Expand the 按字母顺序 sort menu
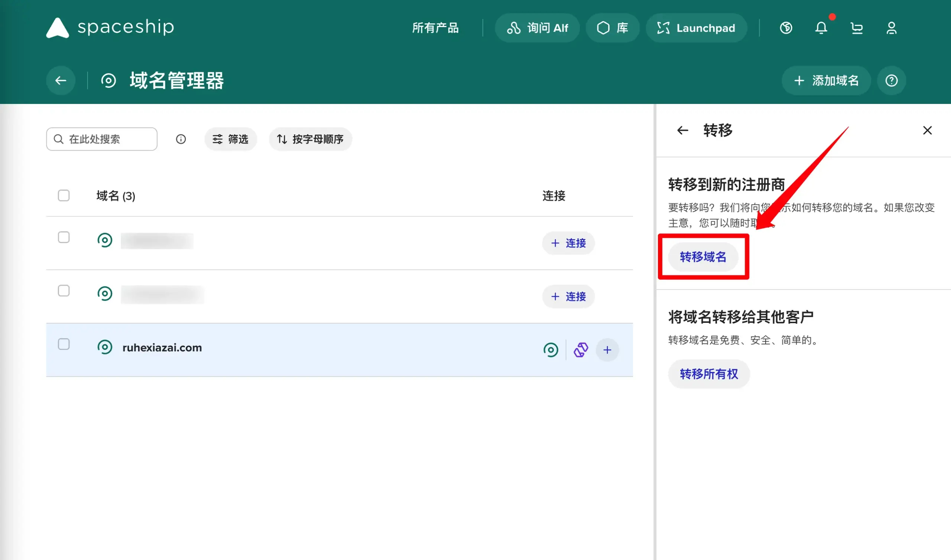The height and width of the screenshot is (560, 951). click(310, 139)
